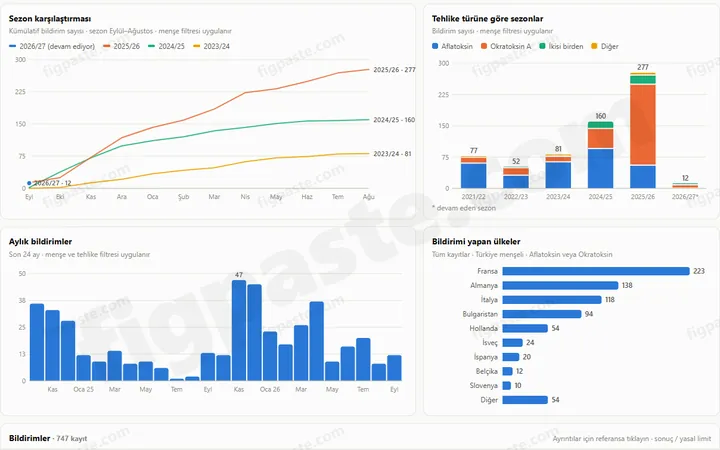Click the 2023/24 - 81 line end label
Viewport: 720px width, 450px height.
pos(392,154)
